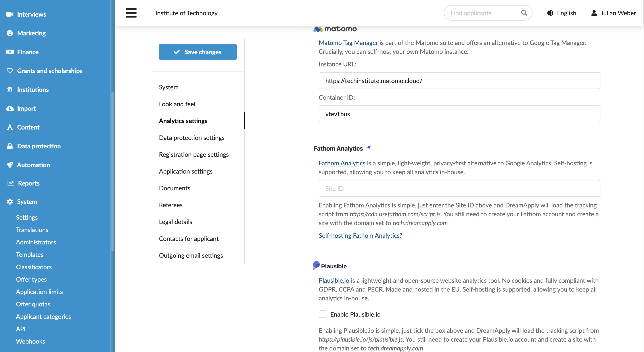
Task: Click the sidebar vertical scrollbar
Action: pos(113,171)
